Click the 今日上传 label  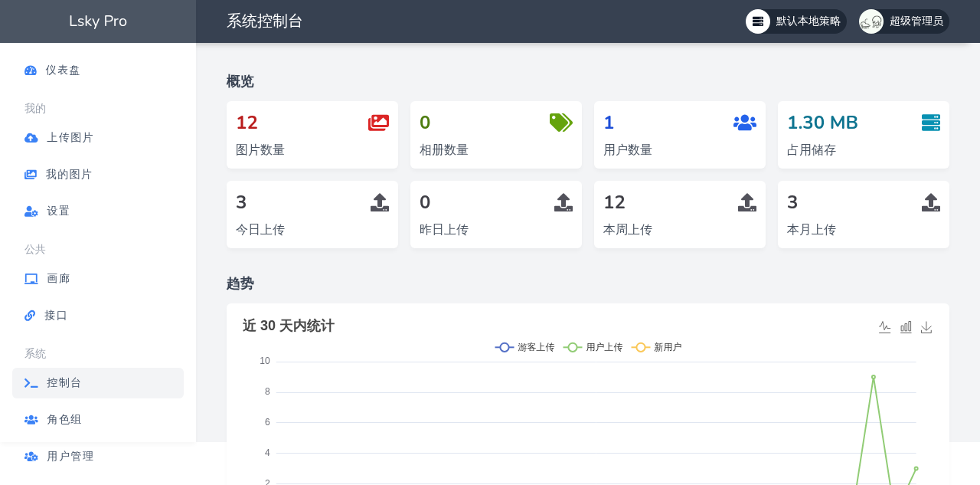coord(260,230)
